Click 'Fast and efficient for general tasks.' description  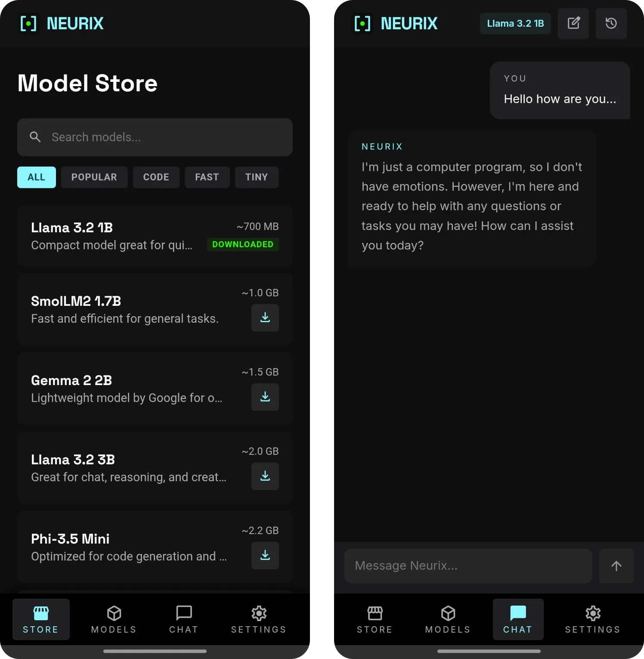[125, 319]
